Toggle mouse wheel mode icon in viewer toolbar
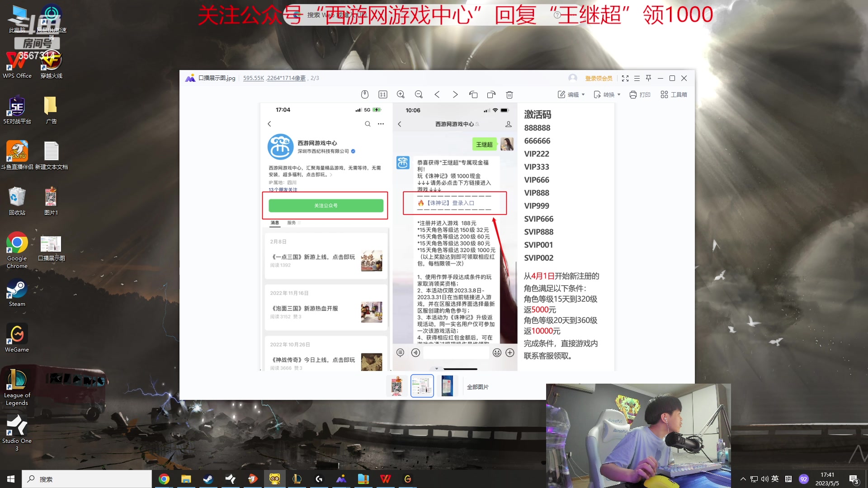Screen dimensions: 868x488 (365, 94)
